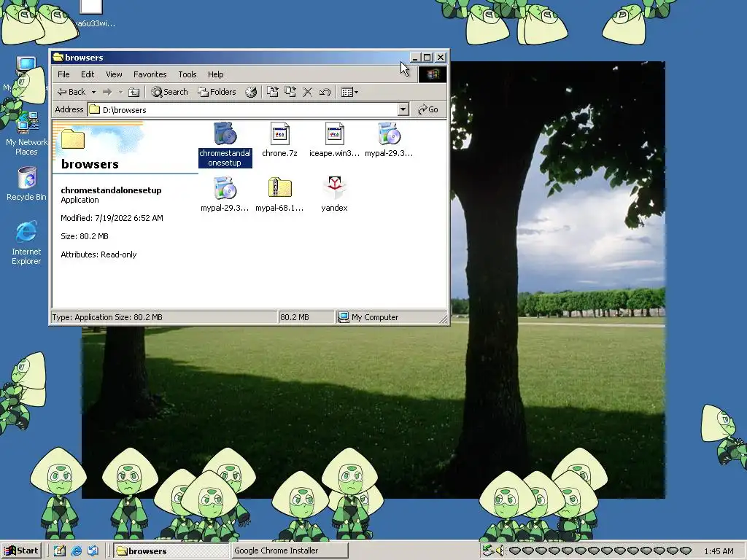Open the View menu
The height and width of the screenshot is (560, 747).
click(114, 74)
